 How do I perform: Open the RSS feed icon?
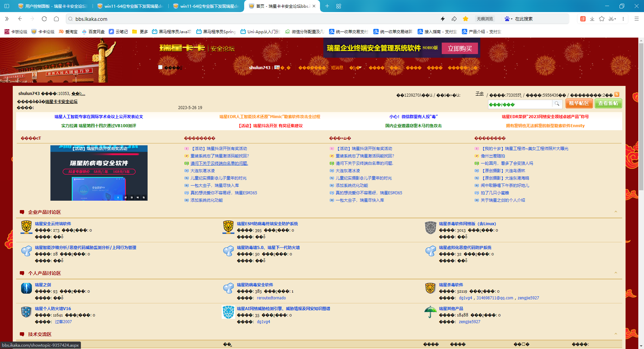coord(617,95)
